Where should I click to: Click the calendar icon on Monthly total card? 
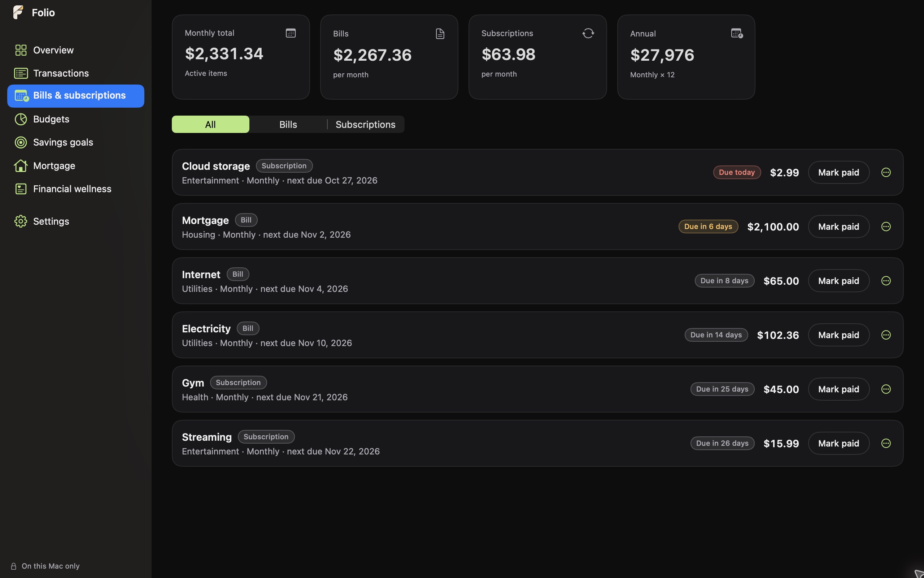291,33
